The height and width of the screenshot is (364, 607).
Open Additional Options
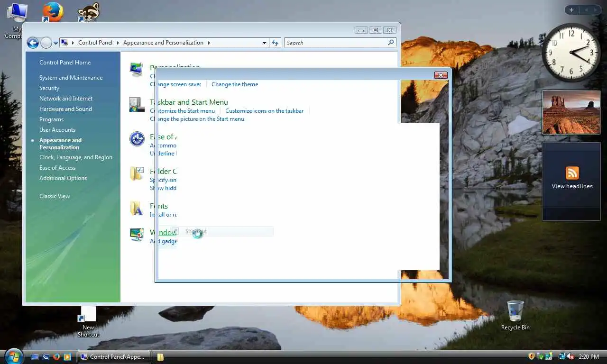pyautogui.click(x=63, y=178)
